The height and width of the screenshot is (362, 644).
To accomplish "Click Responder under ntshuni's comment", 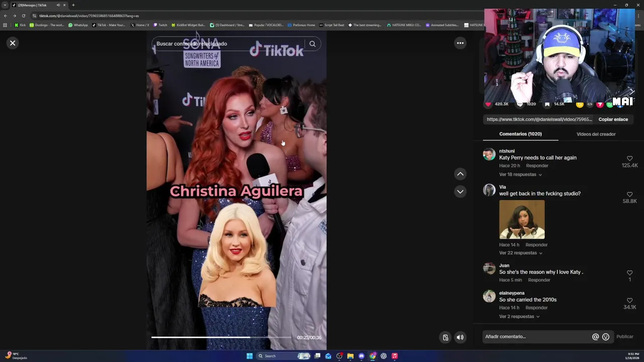I will coord(537,166).
